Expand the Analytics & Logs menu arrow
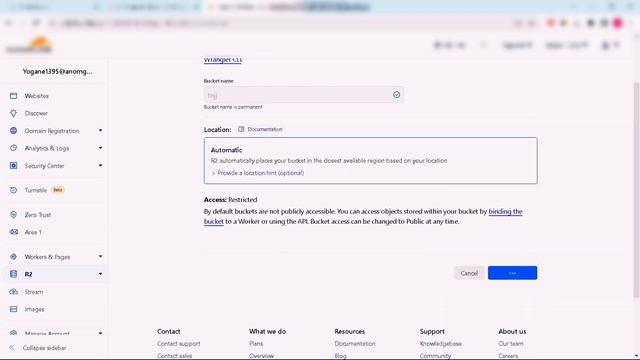This screenshot has width=640, height=360. click(100, 148)
